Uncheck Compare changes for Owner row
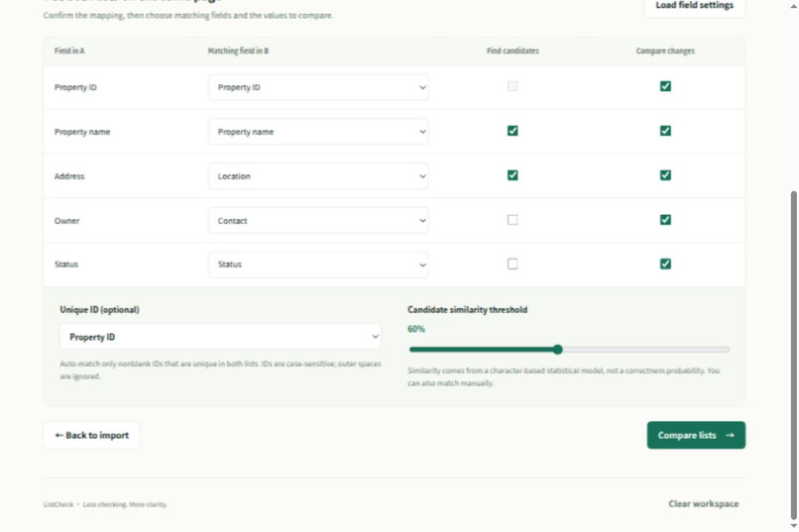 coord(665,220)
